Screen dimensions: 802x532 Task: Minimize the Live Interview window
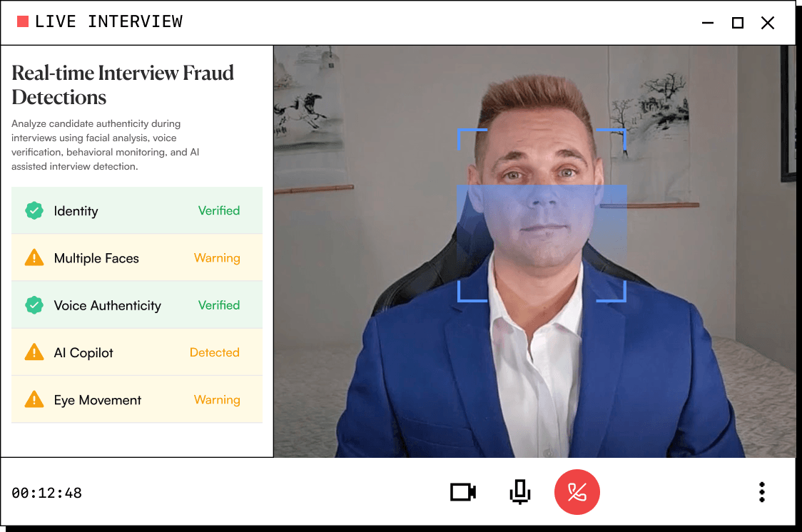(707, 23)
